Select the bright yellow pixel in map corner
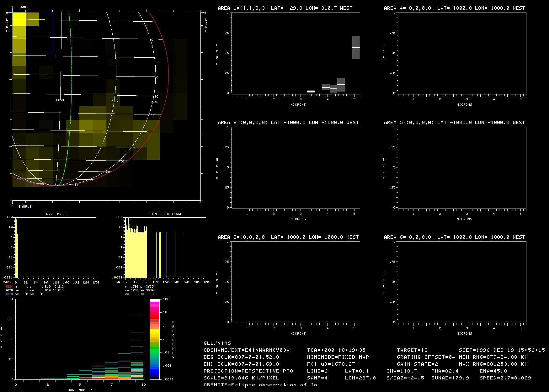Viewport: 549px width, 392px height. tap(19, 19)
